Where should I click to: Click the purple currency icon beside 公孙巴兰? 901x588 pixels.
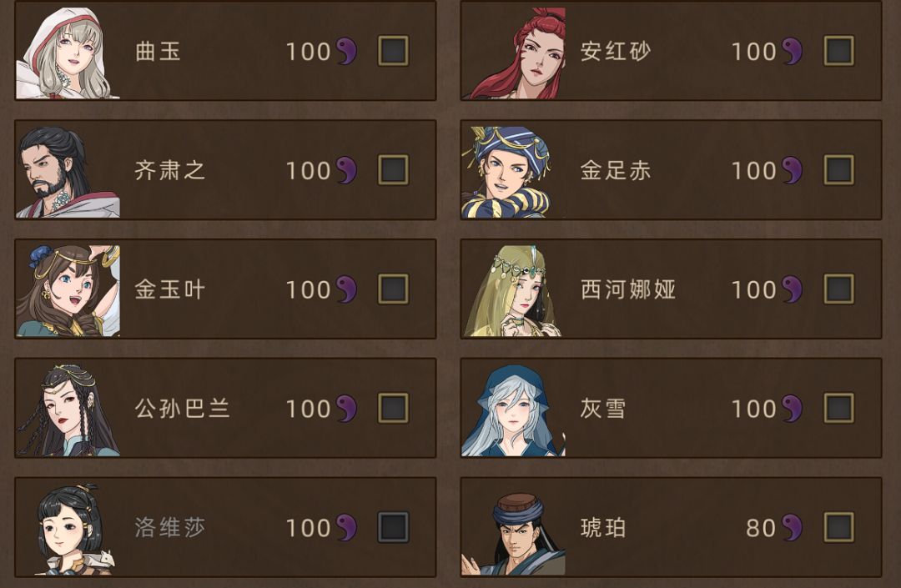(x=346, y=409)
